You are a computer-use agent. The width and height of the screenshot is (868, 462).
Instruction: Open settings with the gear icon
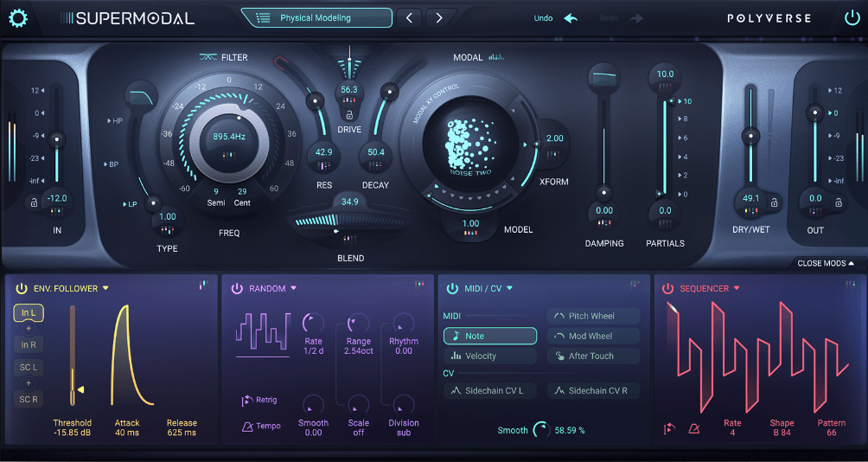pos(17,18)
